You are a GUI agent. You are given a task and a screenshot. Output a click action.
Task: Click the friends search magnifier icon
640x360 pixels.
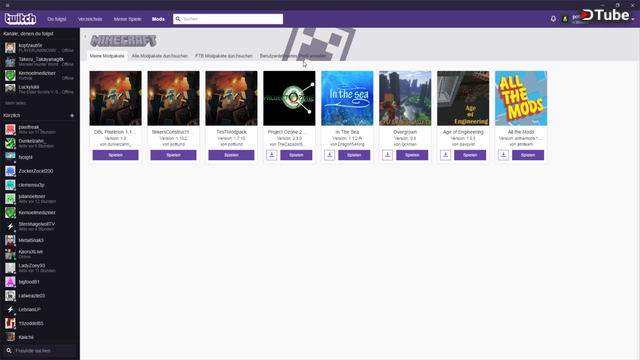coord(9,351)
